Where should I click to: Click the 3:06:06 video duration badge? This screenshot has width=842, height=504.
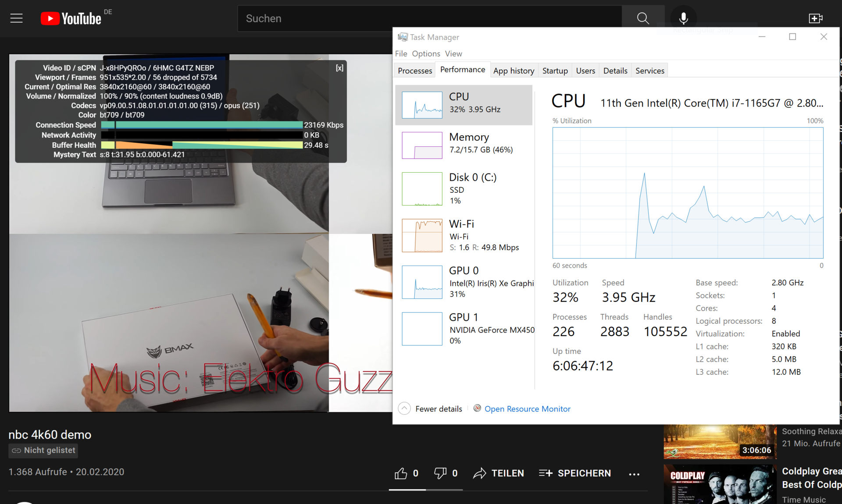[756, 450]
